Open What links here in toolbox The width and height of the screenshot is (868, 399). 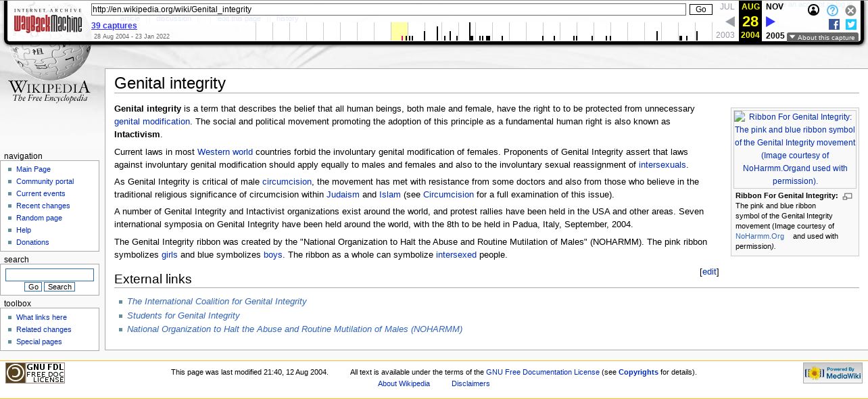[41, 317]
